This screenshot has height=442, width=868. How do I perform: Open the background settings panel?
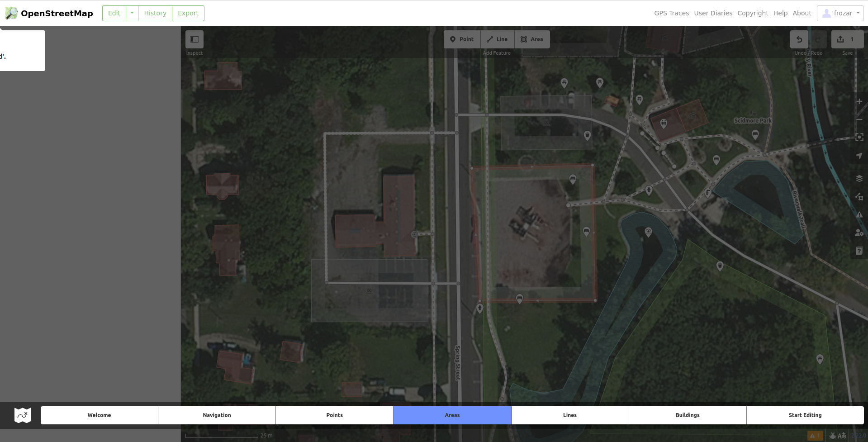point(859,178)
